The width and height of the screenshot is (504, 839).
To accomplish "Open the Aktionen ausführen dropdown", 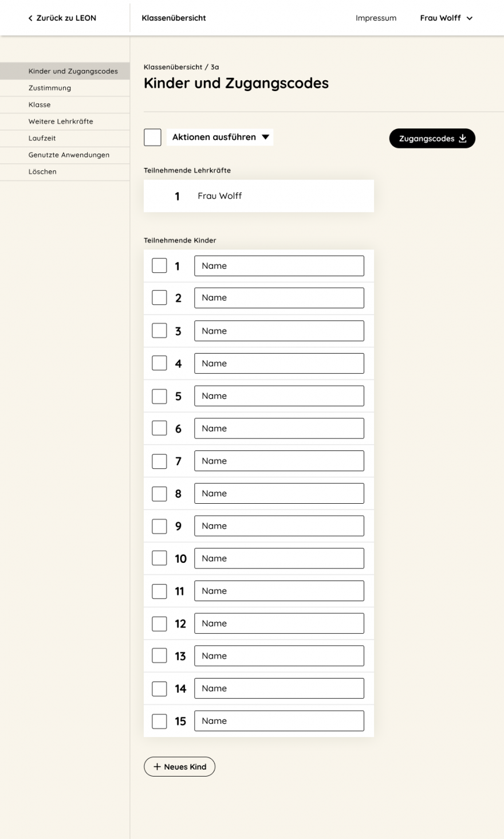I will pos(220,137).
